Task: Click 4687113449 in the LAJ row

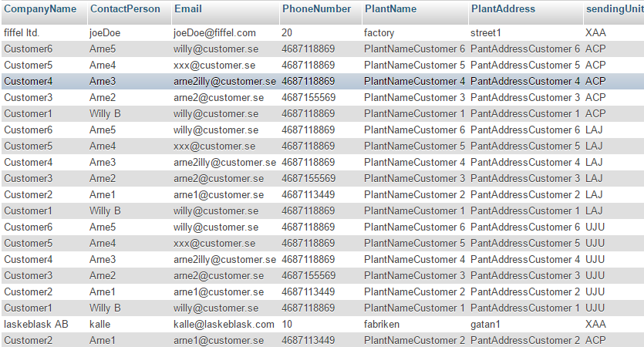Action: 309,194
